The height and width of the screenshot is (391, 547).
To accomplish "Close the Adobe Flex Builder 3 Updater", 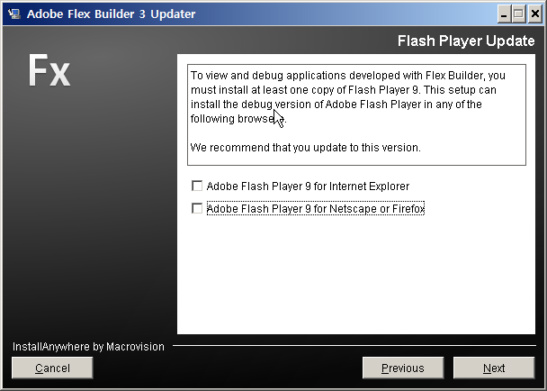I will 535,14.
